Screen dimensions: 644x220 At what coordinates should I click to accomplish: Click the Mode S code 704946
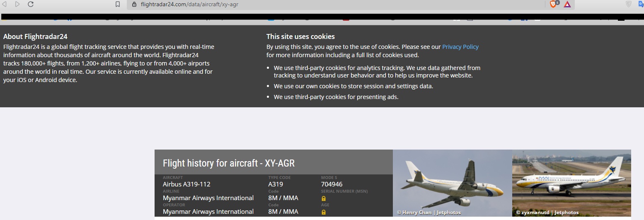pos(332,184)
